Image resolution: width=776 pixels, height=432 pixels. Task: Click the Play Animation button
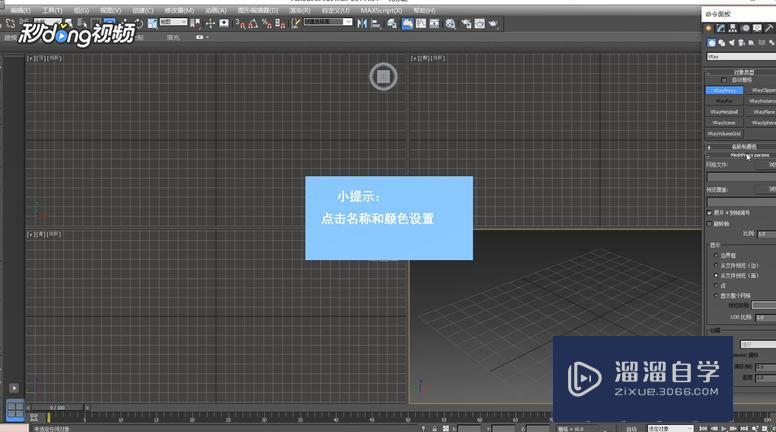pyautogui.click(x=724, y=429)
